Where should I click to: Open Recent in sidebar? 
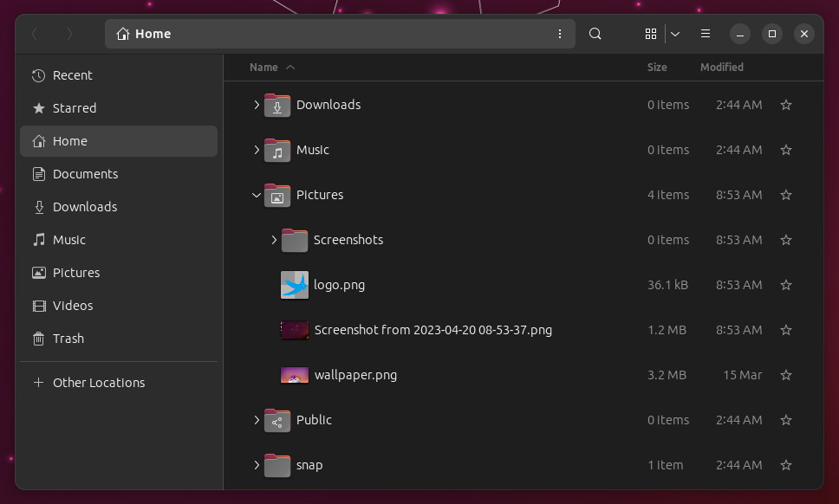tap(118, 75)
